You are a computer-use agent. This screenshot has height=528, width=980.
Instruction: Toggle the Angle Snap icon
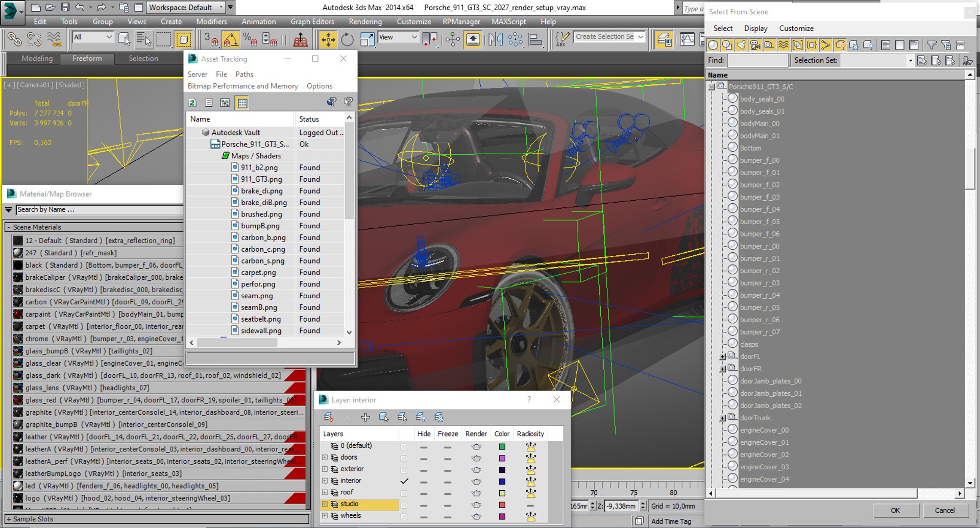pos(230,39)
